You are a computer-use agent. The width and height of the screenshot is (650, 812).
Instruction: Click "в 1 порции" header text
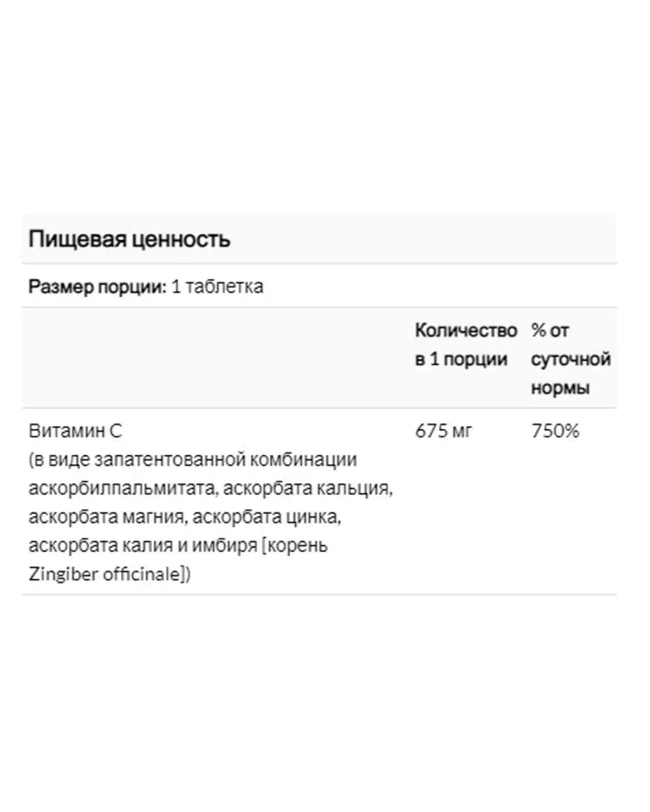pyautogui.click(x=461, y=359)
